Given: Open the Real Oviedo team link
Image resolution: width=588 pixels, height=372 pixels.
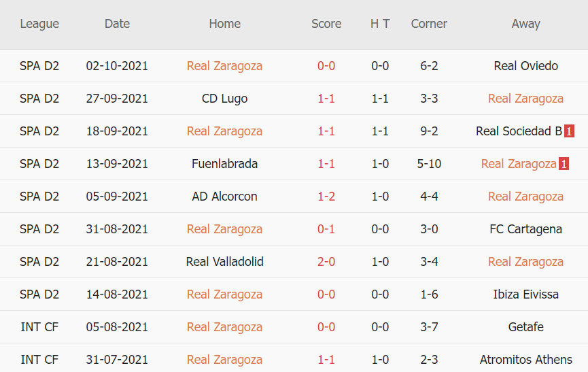Looking at the screenshot, I should pyautogui.click(x=525, y=66).
